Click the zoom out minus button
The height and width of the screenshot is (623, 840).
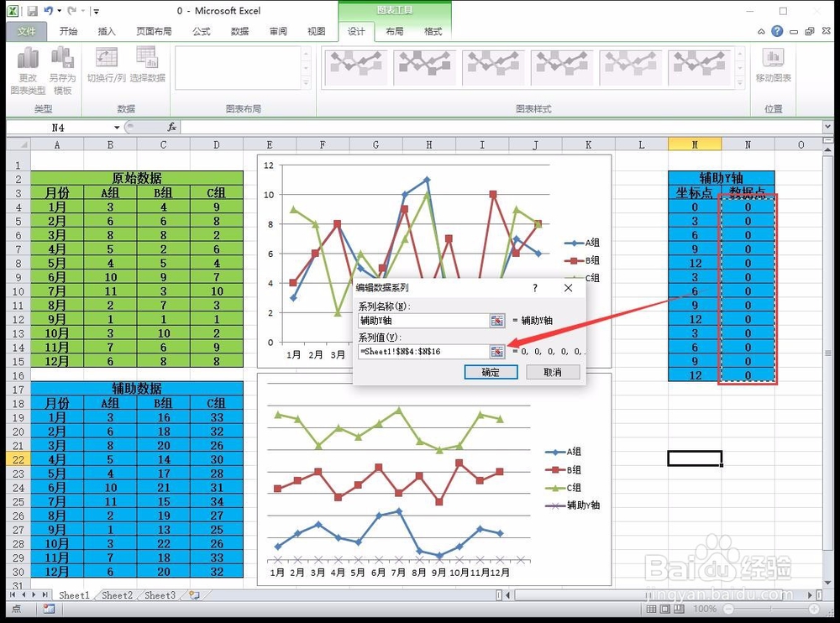pos(728,609)
